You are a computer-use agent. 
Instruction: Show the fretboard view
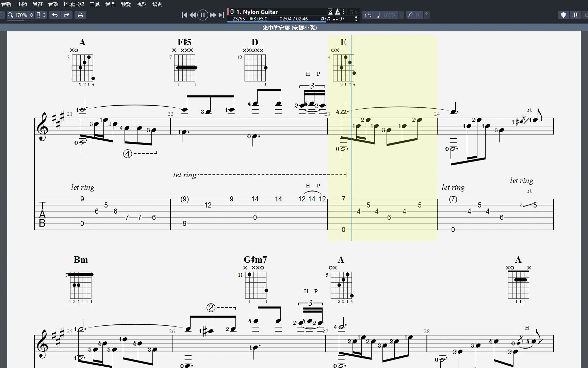tap(563, 15)
